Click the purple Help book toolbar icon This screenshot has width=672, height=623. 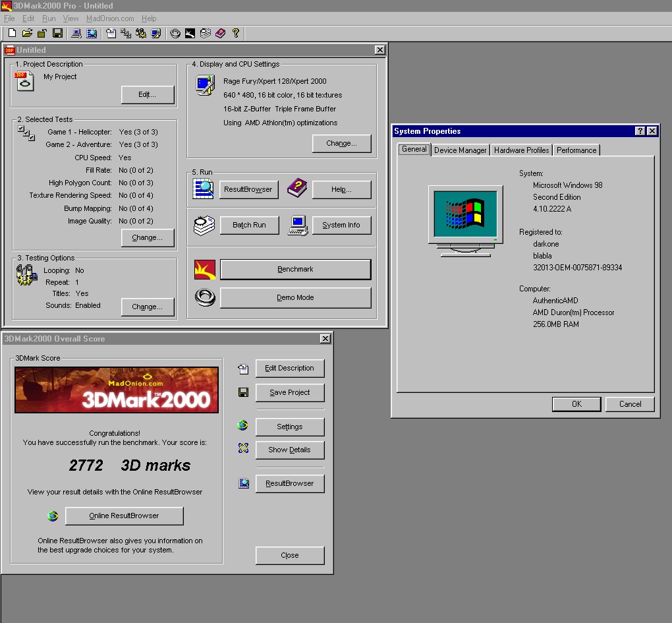[x=220, y=33]
